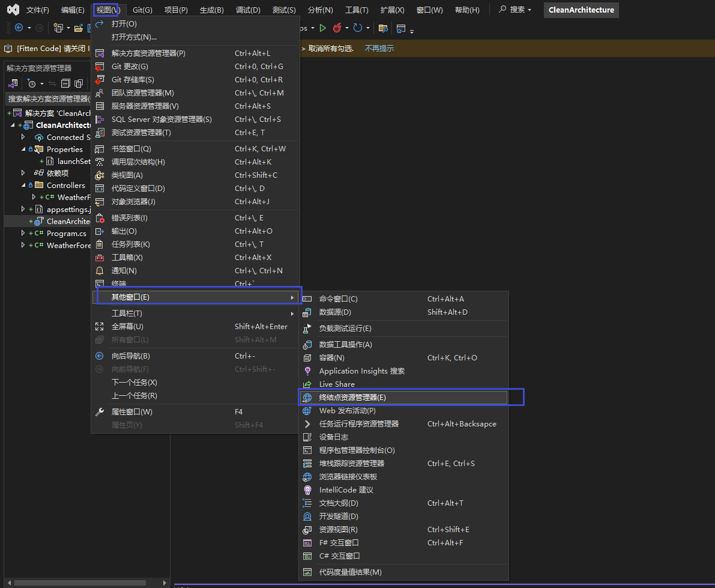Click the Application Insights lightbulb icon
This screenshot has width=715, height=588.
307,371
